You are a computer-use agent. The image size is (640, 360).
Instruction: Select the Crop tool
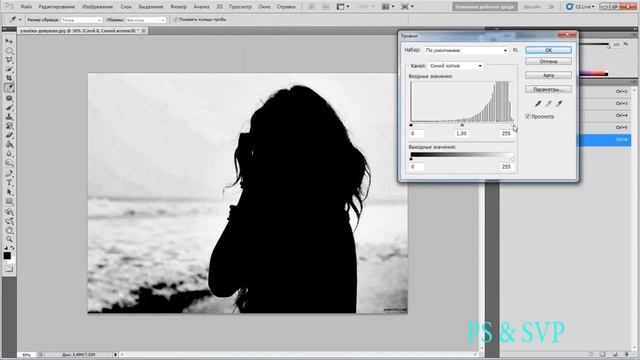pyautogui.click(x=9, y=78)
